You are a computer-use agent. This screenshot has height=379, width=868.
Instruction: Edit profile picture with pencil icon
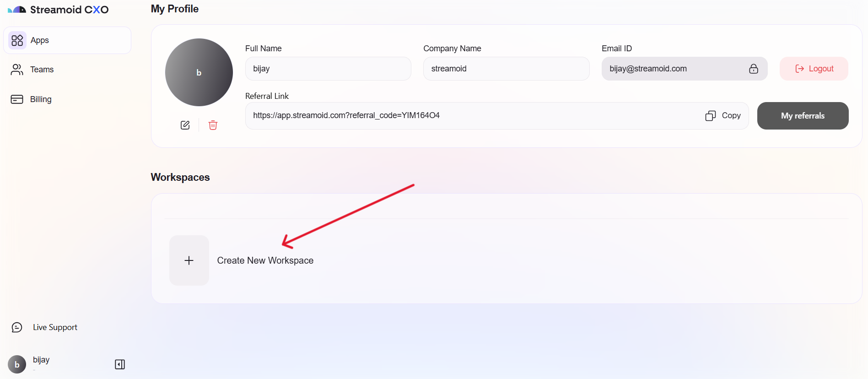click(185, 125)
